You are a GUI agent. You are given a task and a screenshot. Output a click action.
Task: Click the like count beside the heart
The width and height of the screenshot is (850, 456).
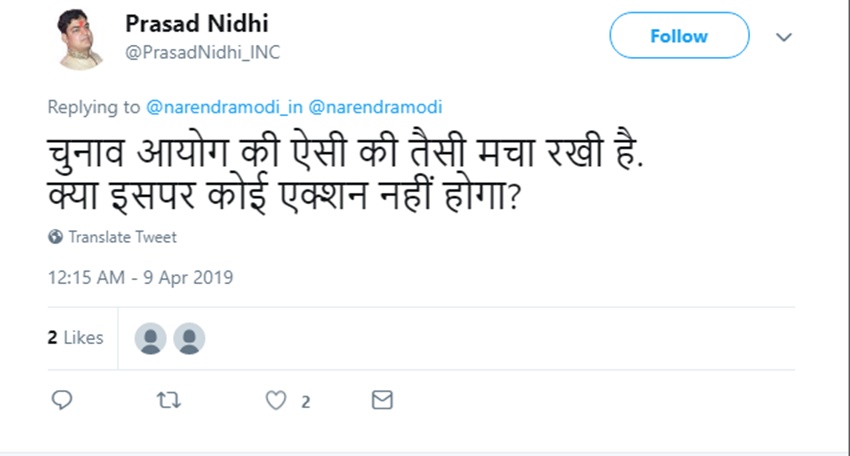(x=305, y=402)
